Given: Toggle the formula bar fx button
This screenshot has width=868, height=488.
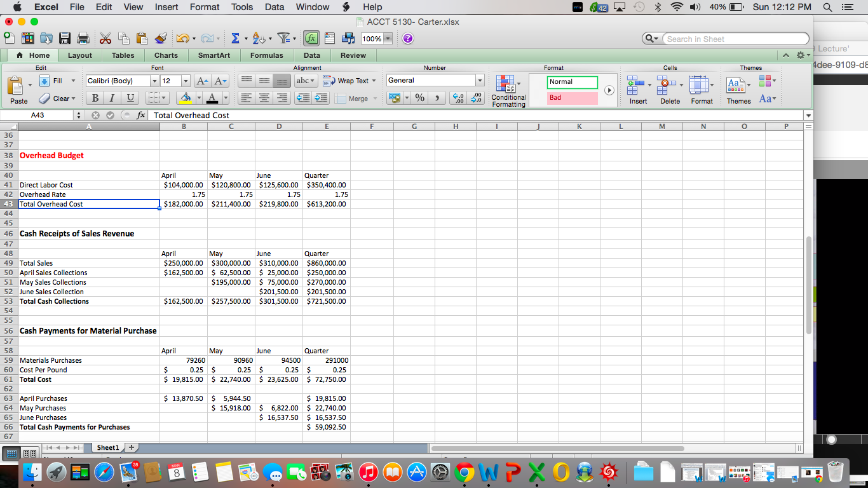Looking at the screenshot, I should 311,39.
